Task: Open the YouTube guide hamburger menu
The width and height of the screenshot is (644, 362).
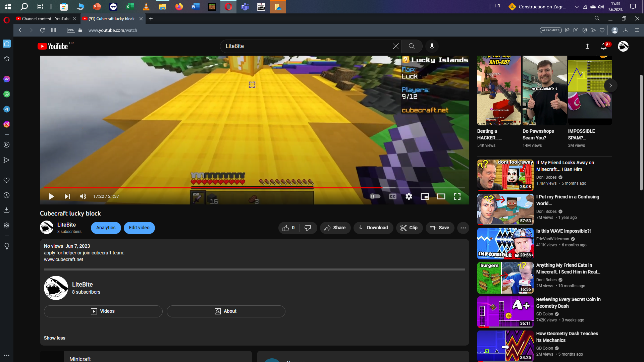Action: coord(25,46)
